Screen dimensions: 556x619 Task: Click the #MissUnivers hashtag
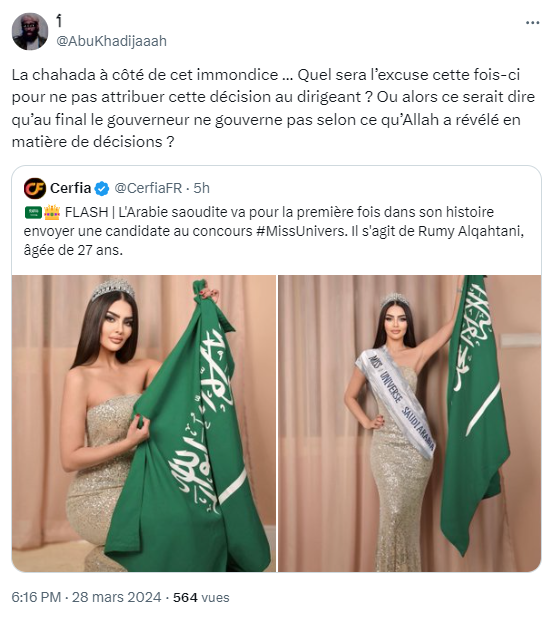point(301,231)
